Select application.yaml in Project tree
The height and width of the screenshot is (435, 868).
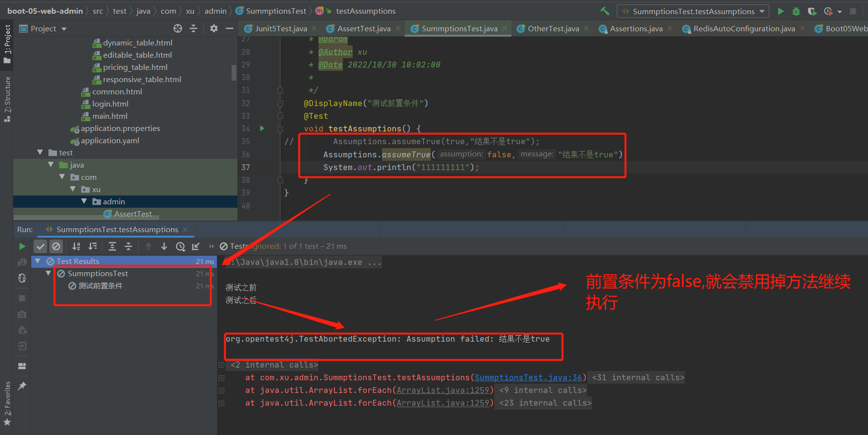point(110,140)
